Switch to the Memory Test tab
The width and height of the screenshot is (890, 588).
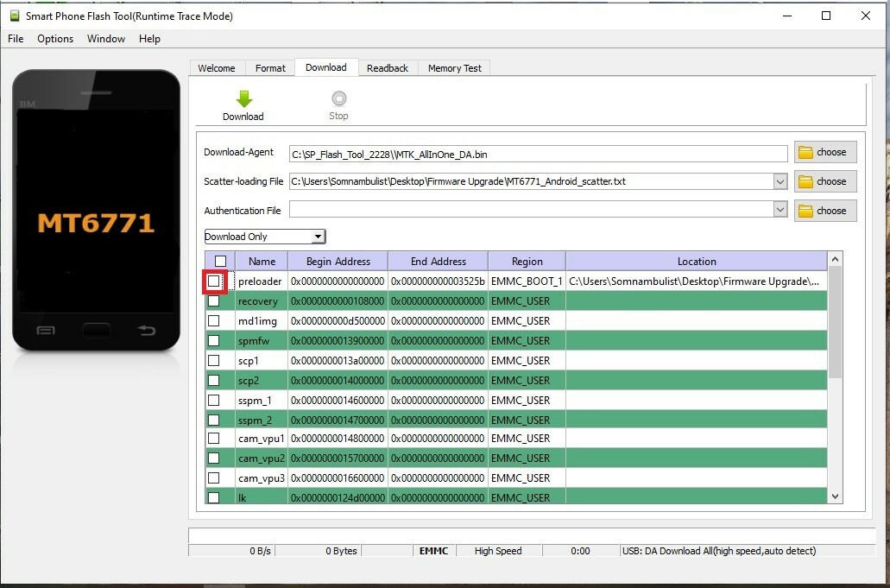tap(454, 68)
